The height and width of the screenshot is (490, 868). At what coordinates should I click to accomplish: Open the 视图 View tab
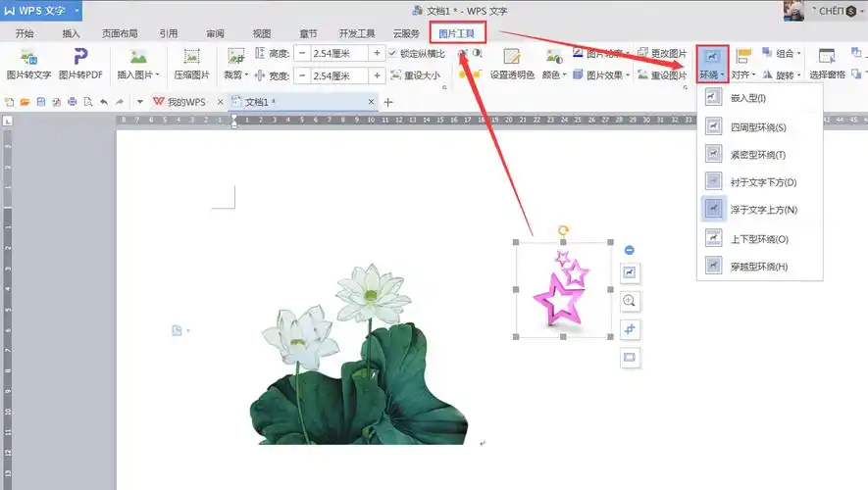(261, 33)
